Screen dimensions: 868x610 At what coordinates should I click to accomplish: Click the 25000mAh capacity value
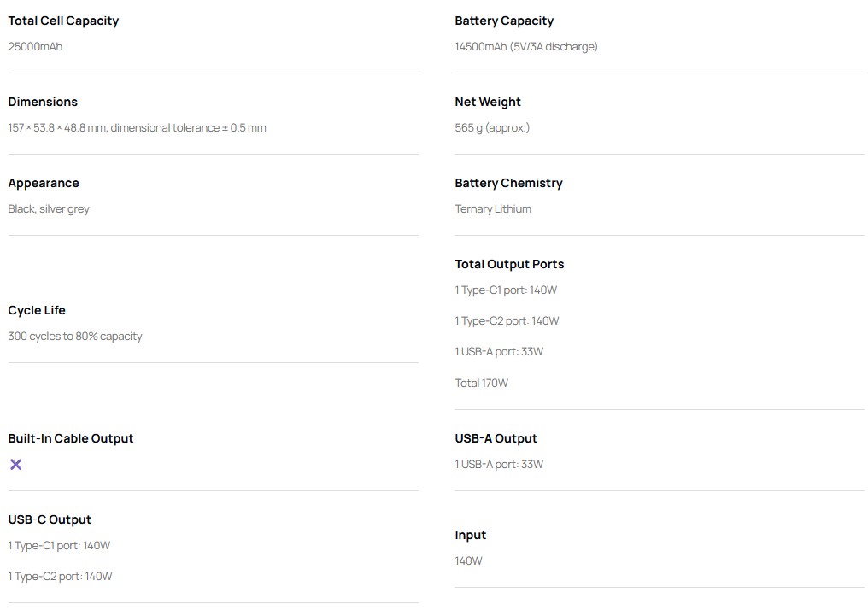(x=35, y=46)
